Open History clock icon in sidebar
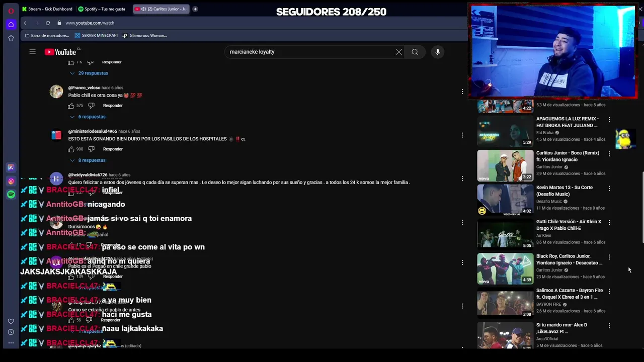The width and height of the screenshot is (644, 362). click(11, 332)
